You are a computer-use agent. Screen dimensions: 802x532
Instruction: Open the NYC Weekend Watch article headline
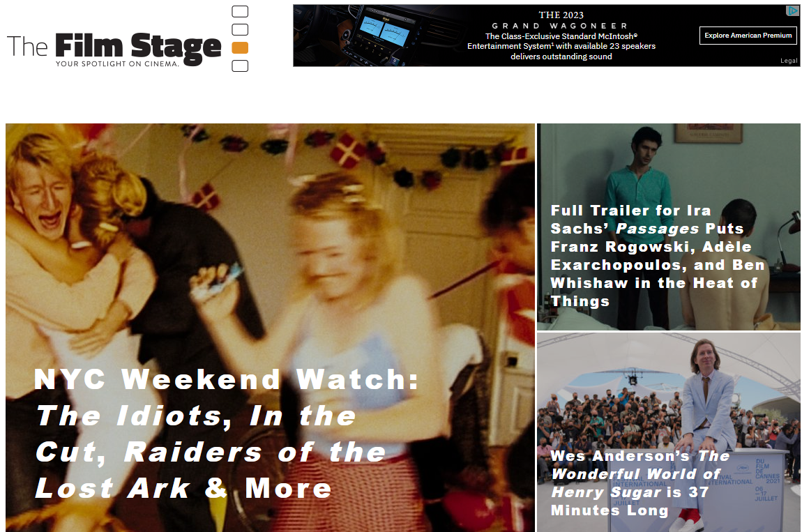tap(227, 433)
